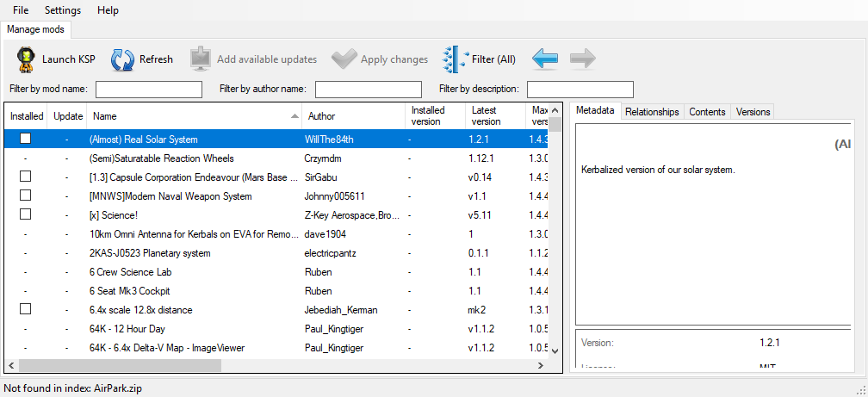Select the 6 Seat Mk3 Cockpit row
Image resolution: width=868 pixels, height=397 pixels.
(x=276, y=291)
